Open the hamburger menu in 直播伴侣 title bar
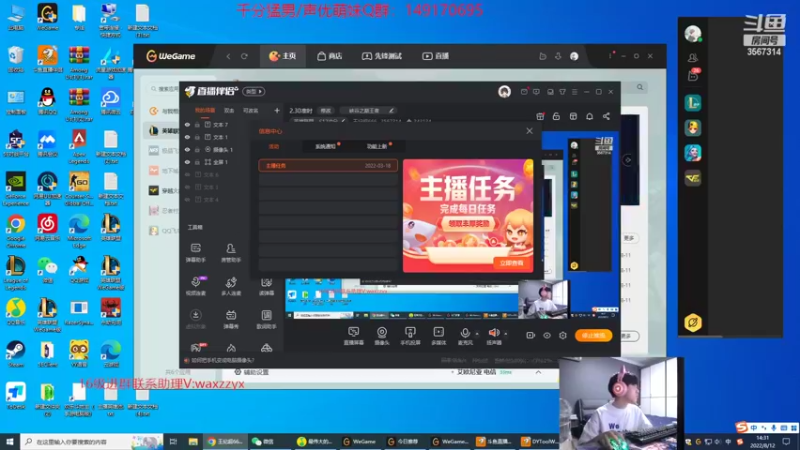 tap(574, 92)
